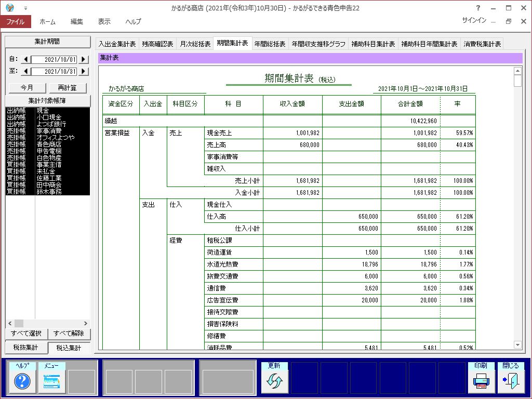Open the ヘルプ ribbon tab

click(x=133, y=21)
